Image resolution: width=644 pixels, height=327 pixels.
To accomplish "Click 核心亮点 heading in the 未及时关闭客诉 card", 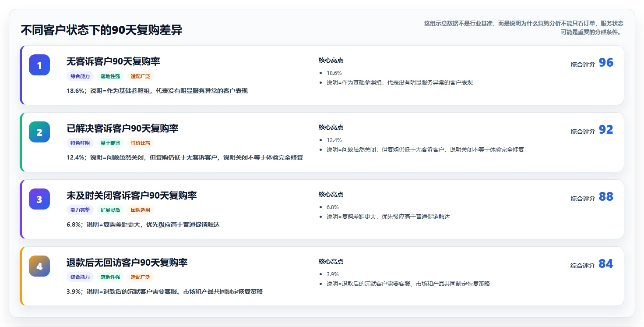I will pos(331,194).
